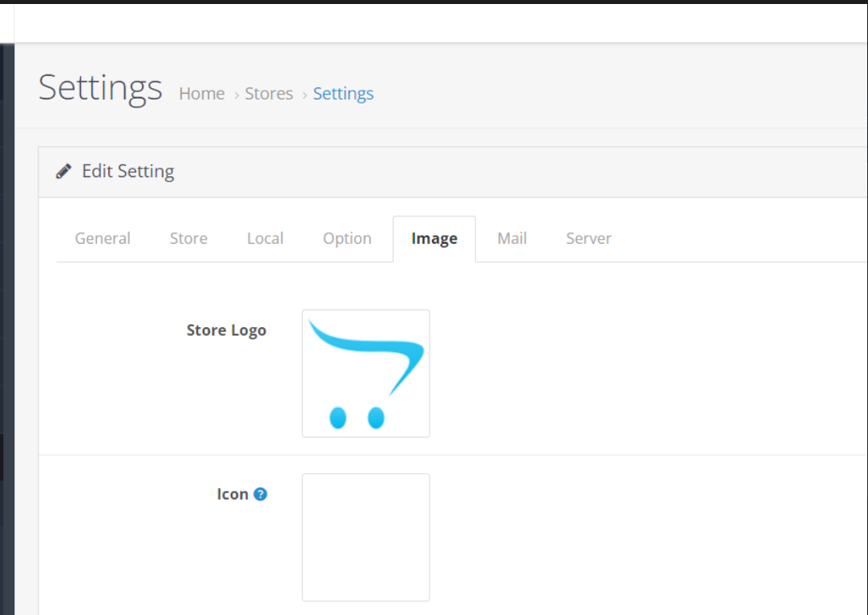Select the Image tab
868x615 pixels.
point(434,239)
